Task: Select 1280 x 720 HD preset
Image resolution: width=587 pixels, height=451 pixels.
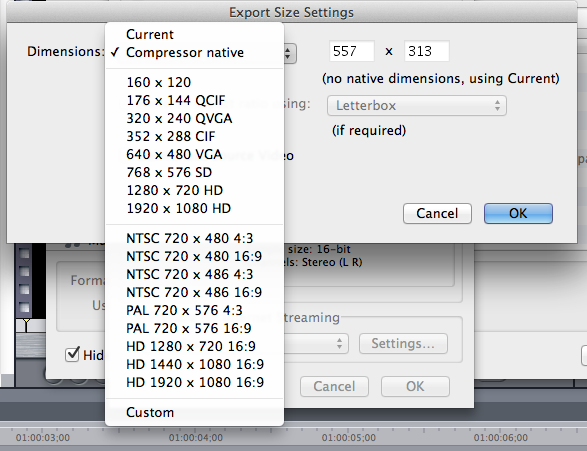Action: (194, 190)
